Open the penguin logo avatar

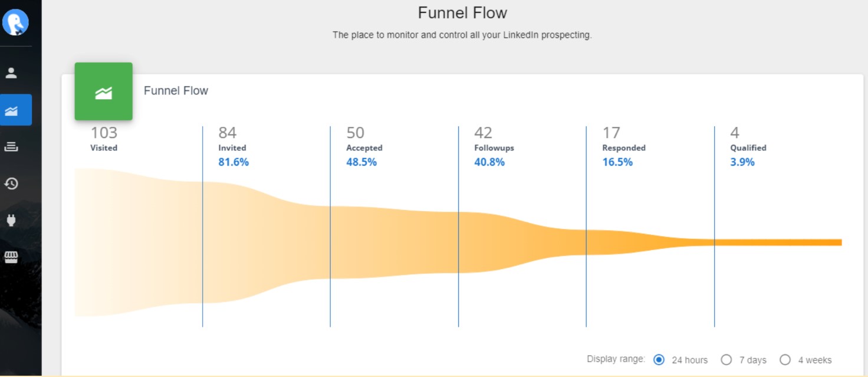click(15, 22)
